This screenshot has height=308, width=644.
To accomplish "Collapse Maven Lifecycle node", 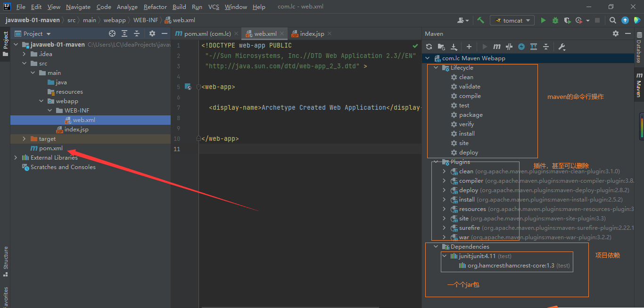I will (x=436, y=68).
